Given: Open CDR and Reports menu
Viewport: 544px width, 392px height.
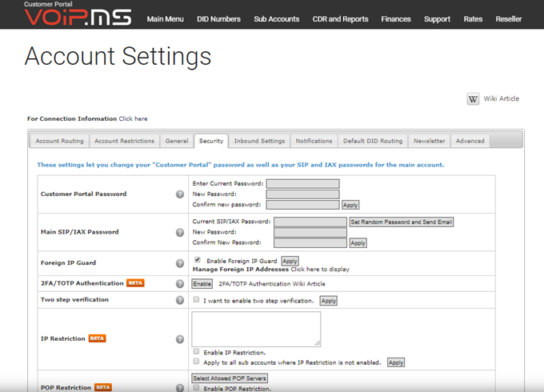Looking at the screenshot, I should tap(340, 19).
